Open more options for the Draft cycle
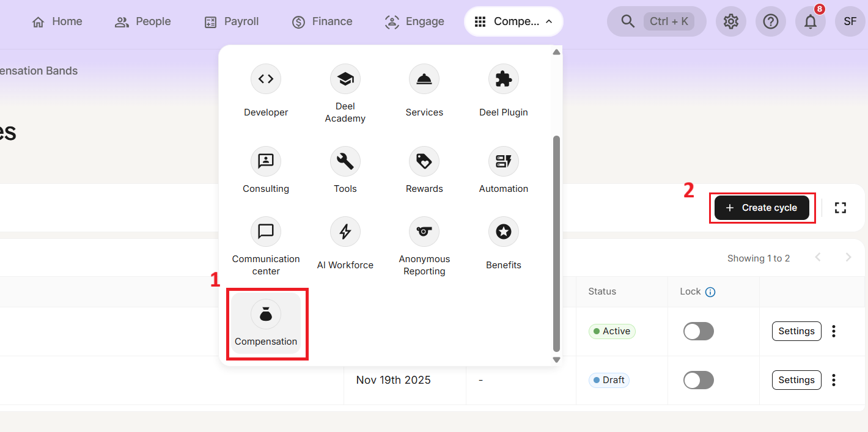The height and width of the screenshot is (432, 868). [x=834, y=380]
